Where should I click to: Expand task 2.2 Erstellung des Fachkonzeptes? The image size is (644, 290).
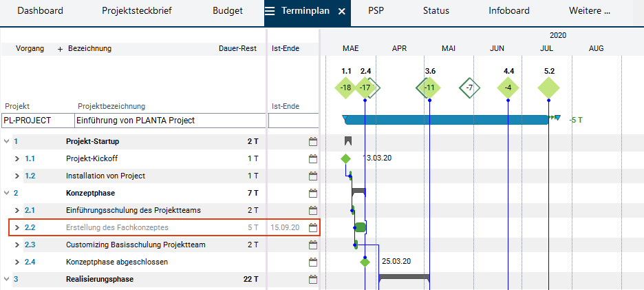[x=17, y=227]
